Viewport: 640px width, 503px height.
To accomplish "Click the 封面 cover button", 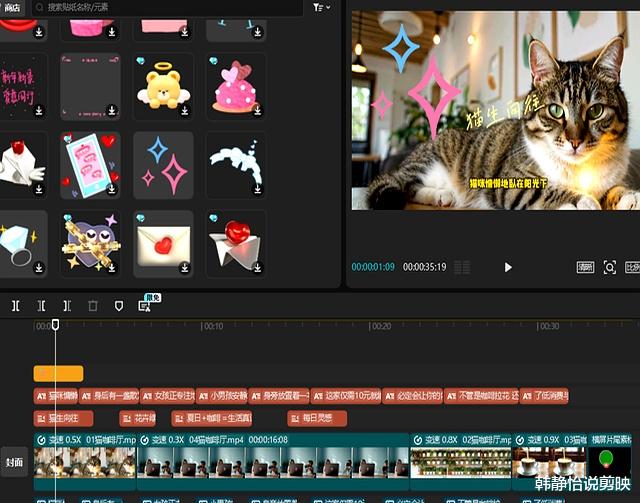I will click(14, 462).
